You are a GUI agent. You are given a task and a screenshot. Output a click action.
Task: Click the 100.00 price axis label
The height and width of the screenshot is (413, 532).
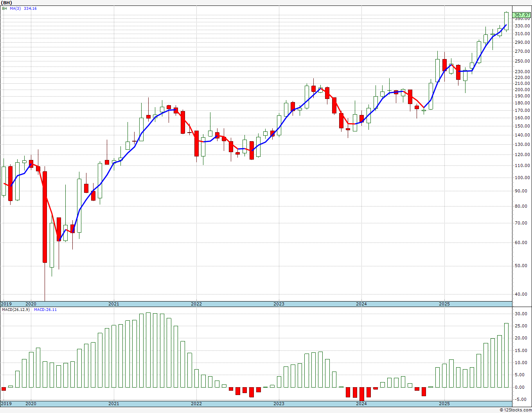523,178
